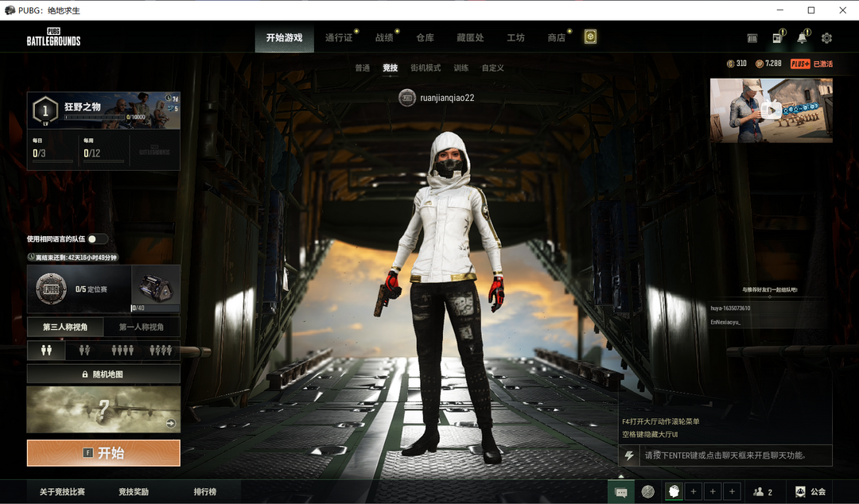The width and height of the screenshot is (859, 504).
Task: Open the settings gear icon
Action: [826, 38]
